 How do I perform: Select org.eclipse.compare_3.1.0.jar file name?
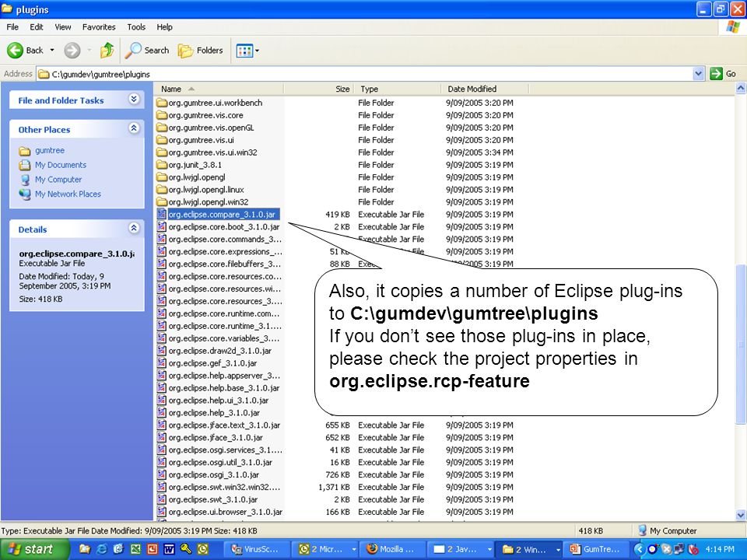[222, 215]
